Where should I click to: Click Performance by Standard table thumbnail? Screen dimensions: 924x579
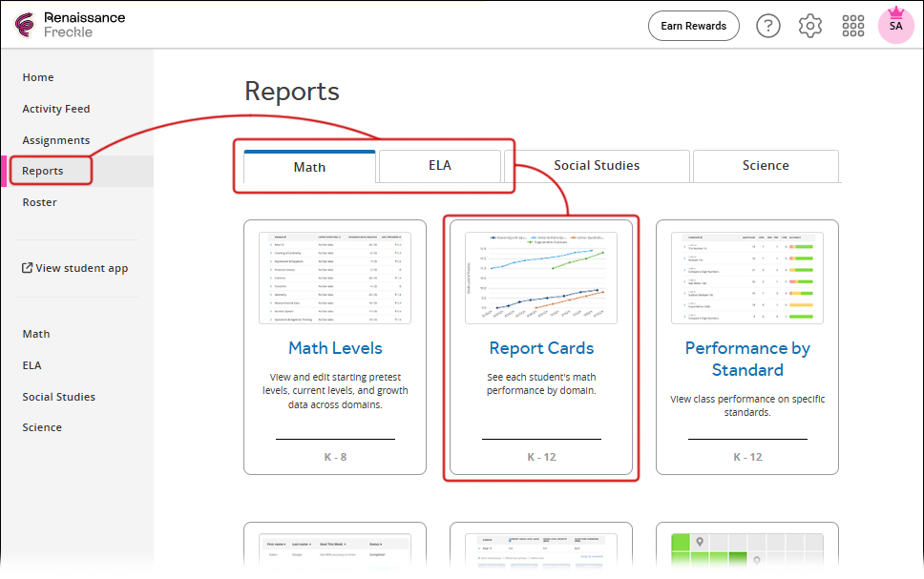point(747,278)
